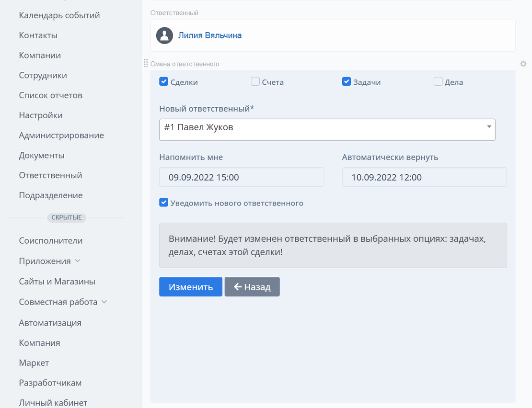
Task: Uncheck the Задачи checkbox
Action: (x=347, y=82)
